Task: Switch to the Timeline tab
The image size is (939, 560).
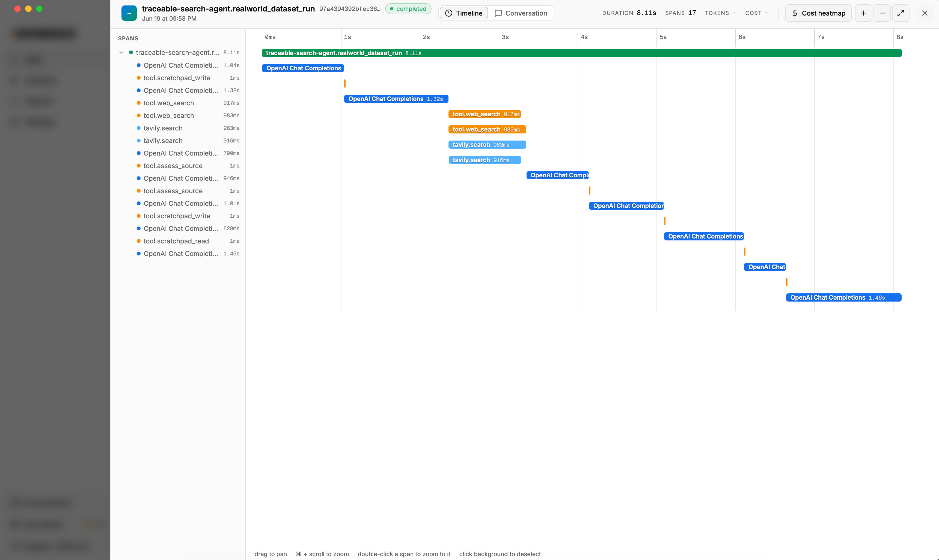Action: pyautogui.click(x=464, y=13)
